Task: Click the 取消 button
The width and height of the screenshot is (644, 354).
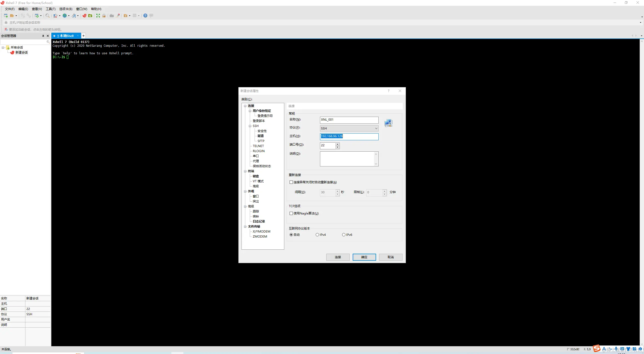Action: click(x=390, y=257)
